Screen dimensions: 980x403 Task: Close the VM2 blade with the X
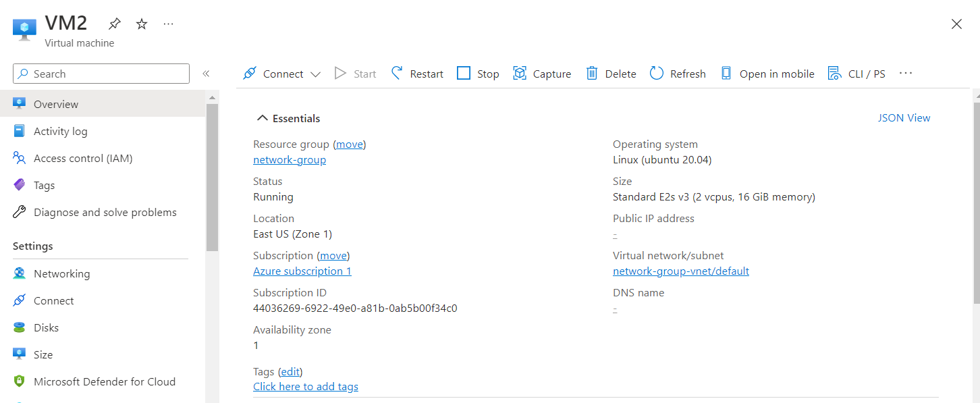point(956,24)
